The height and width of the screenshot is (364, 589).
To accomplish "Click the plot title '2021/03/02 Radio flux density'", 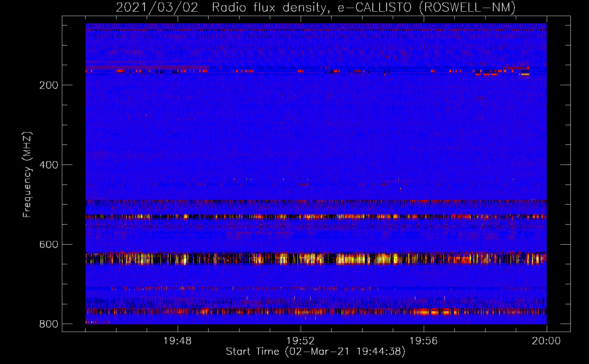I will point(316,7).
